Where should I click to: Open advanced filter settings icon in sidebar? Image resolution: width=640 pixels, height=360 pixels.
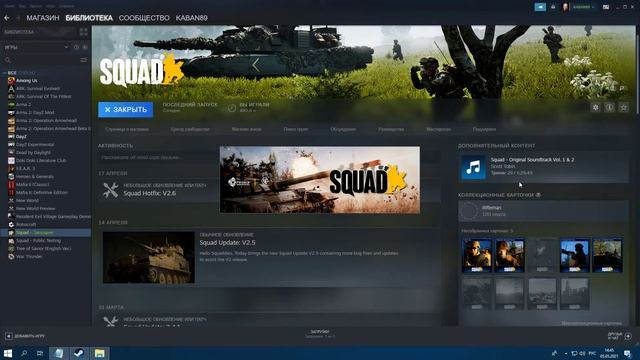point(84,60)
